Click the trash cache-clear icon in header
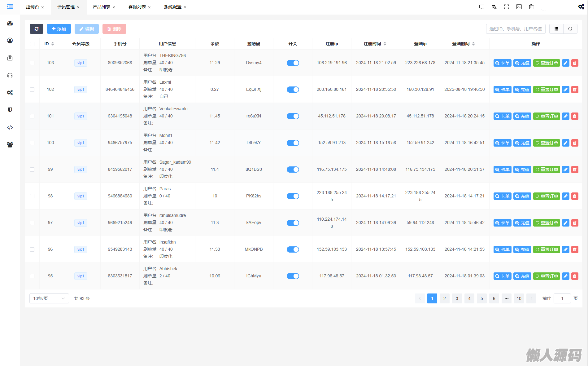Viewport: 588px width, 366px height. (x=531, y=7)
